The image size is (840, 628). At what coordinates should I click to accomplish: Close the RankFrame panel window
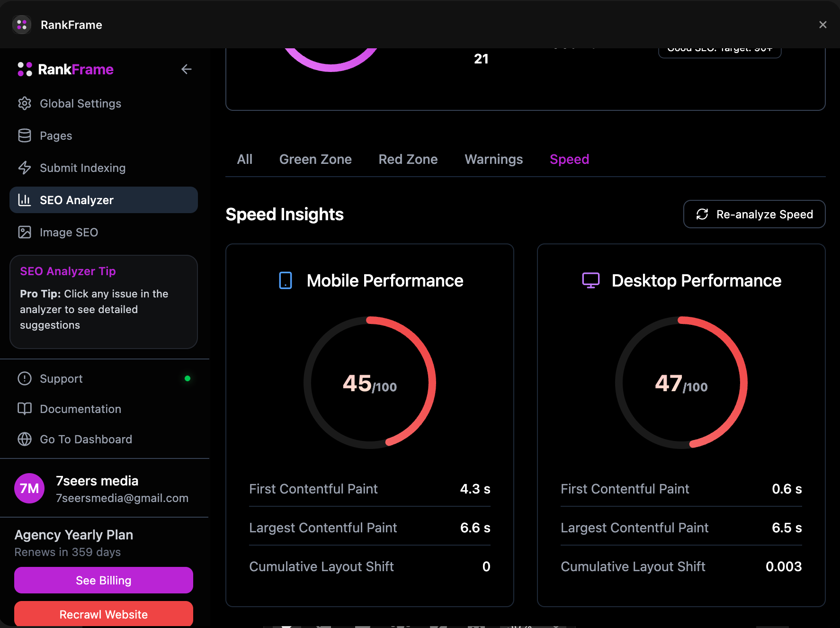click(822, 25)
